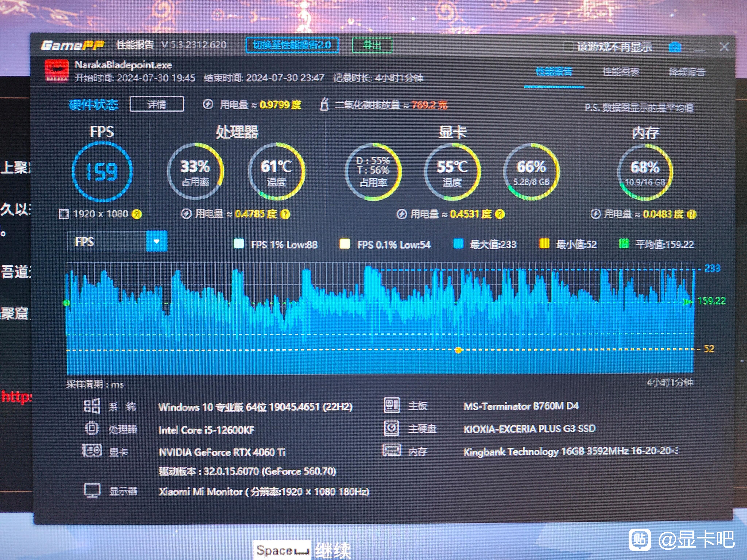Click the yellow minimum-value marker on the chart
Image resolution: width=747 pixels, height=560 pixels.
(x=458, y=350)
